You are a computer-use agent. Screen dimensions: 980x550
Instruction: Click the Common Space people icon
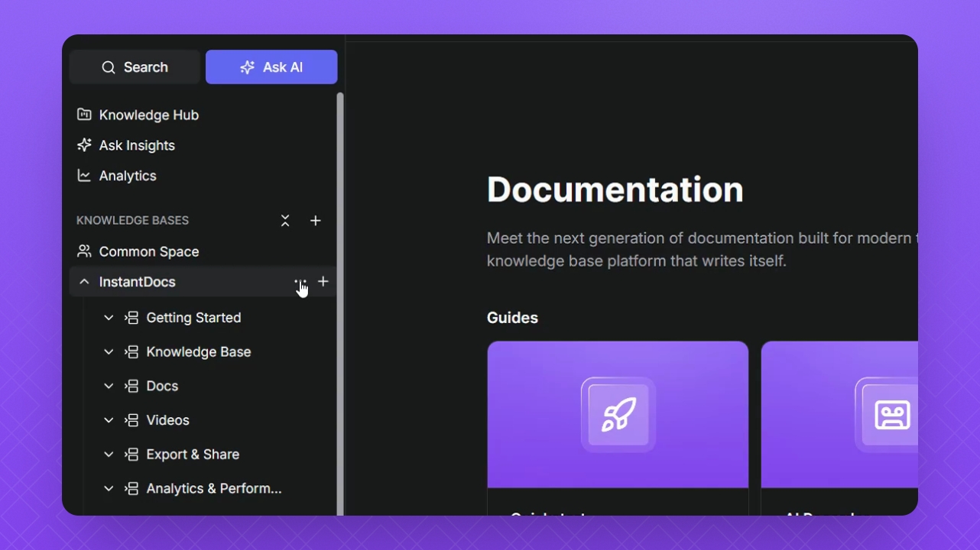coord(84,251)
